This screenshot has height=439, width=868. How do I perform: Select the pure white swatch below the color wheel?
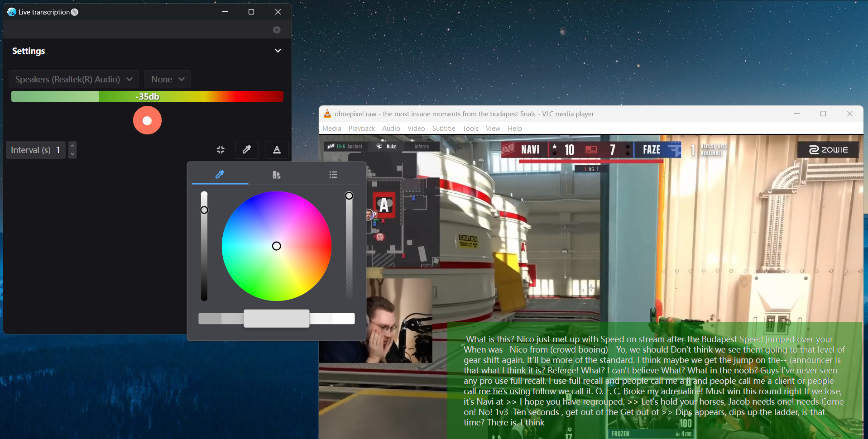click(343, 319)
